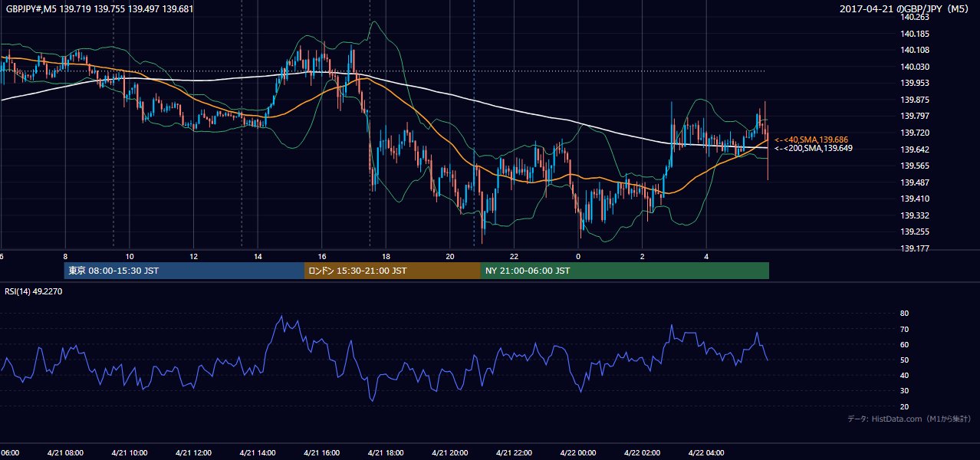Click RSI scale value 50
980x460 pixels.
[x=904, y=360]
